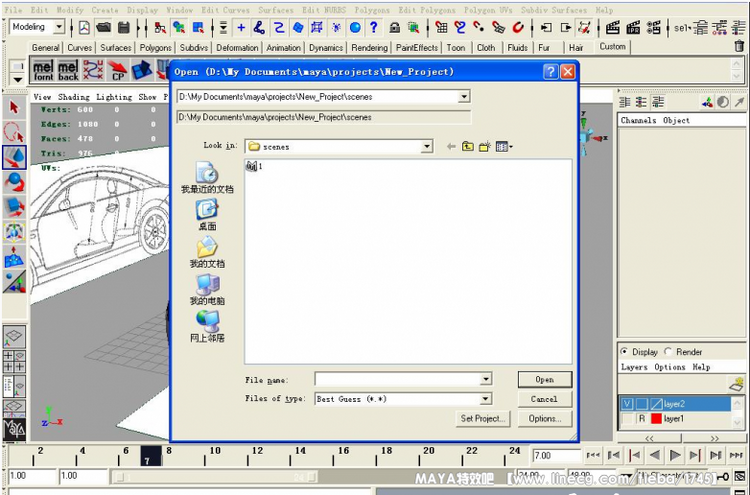This screenshot has width=750, height=495.
Task: Expand the Look in folder dropdown
Action: click(x=427, y=146)
